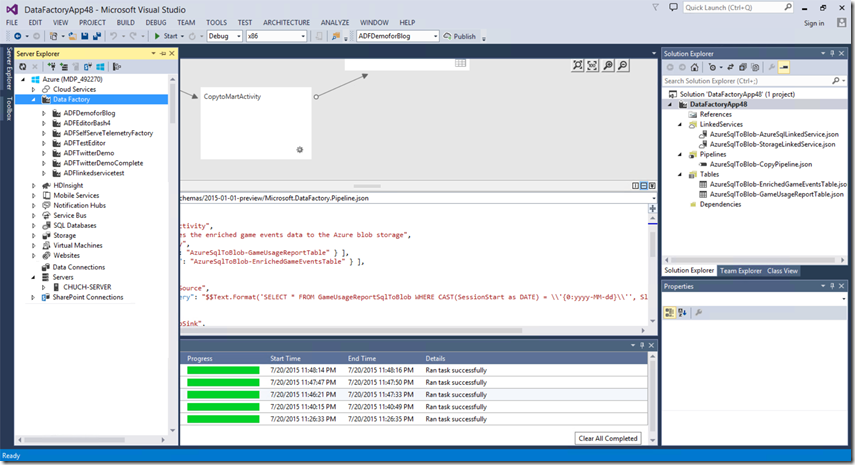This screenshot has height=465, width=855.
Task: Open AzureSqlToBlob-CopyPipeline.json in Solution Explorer
Action: point(760,164)
